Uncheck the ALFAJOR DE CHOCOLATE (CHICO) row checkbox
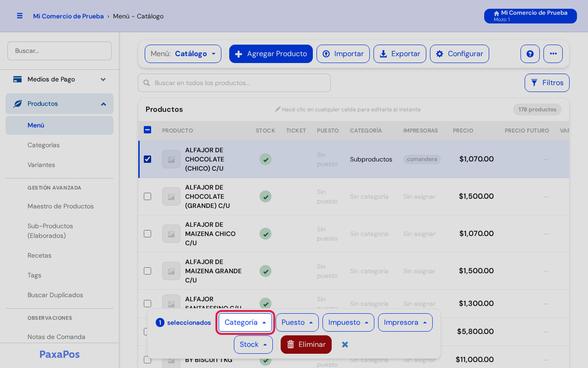The image size is (588, 368). (147, 159)
